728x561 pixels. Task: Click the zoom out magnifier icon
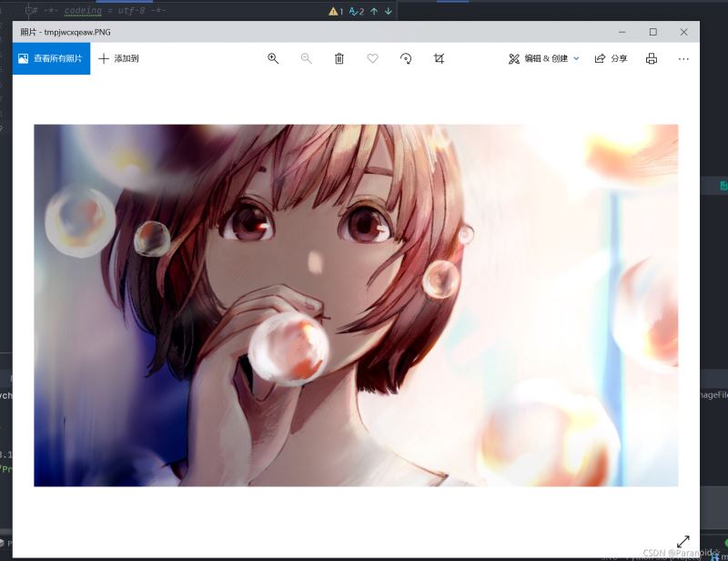click(306, 58)
